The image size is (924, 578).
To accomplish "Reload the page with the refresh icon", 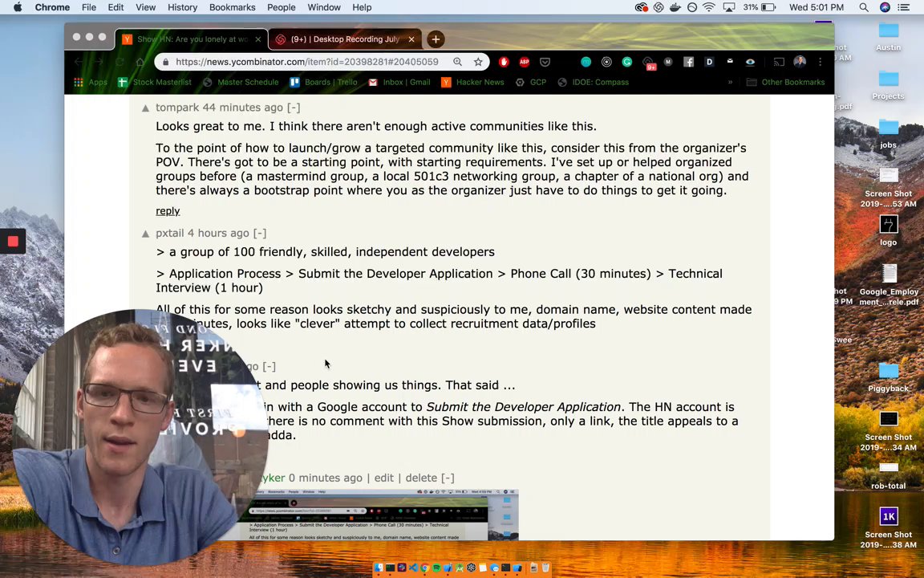I will pos(120,62).
